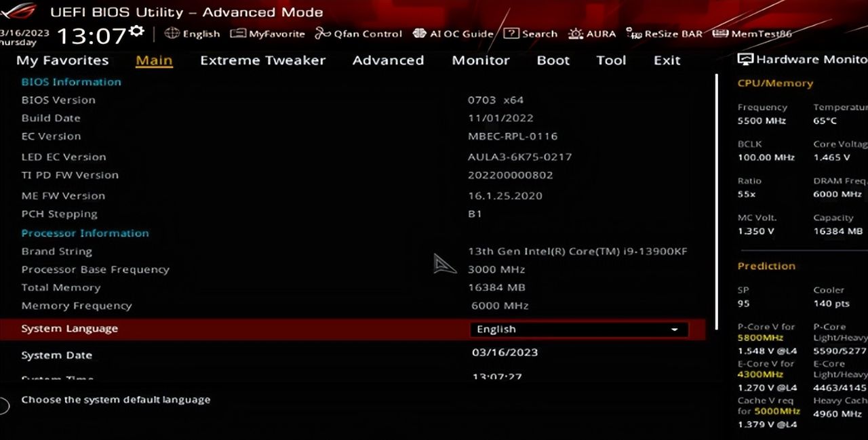The height and width of the screenshot is (440, 868).
Task: Switch to the Boot tab
Action: [x=553, y=60]
